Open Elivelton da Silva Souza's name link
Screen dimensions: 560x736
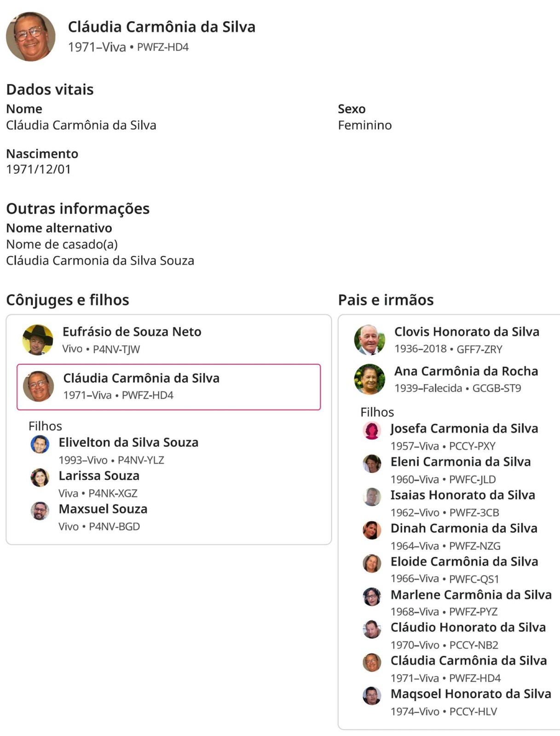128,443
